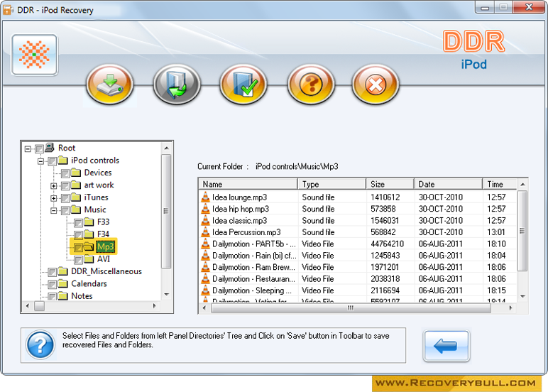Expand the iTunes folder node

point(53,198)
